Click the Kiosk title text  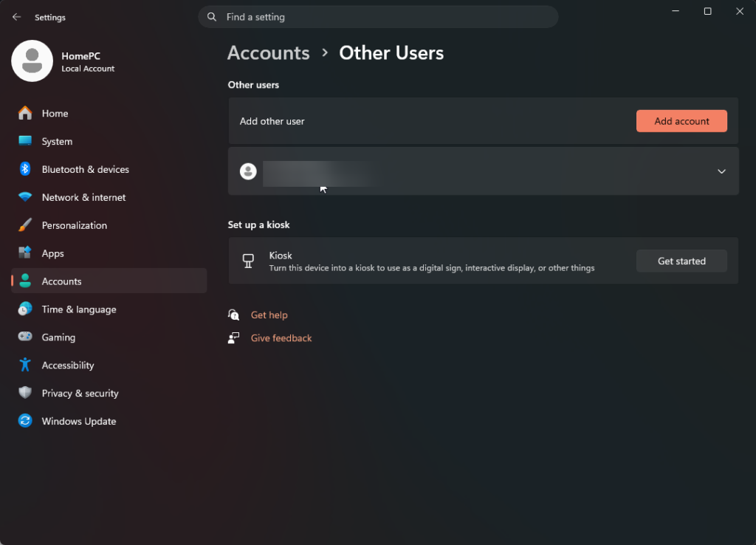pos(281,255)
